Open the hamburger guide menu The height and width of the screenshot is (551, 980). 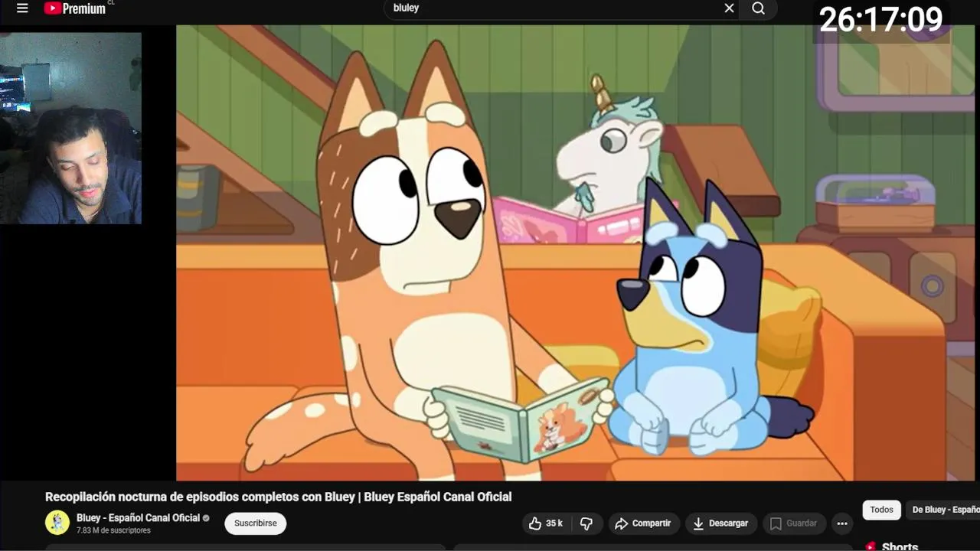22,8
